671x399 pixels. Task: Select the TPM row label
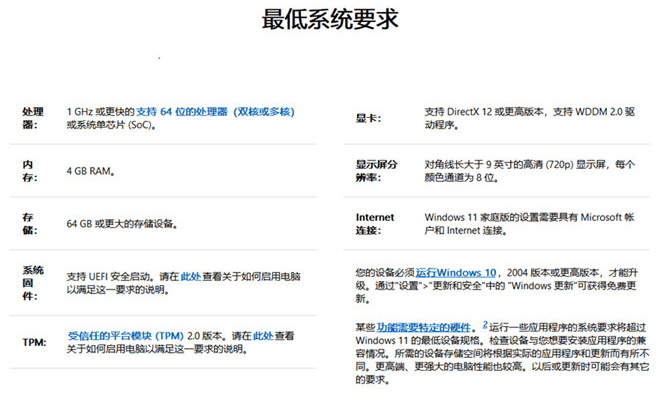tap(34, 342)
